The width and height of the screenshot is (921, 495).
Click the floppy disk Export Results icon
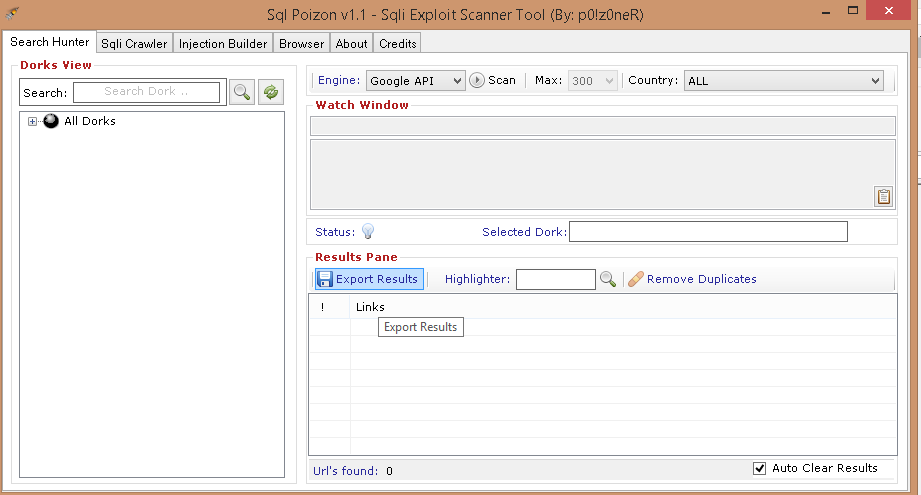pos(325,279)
